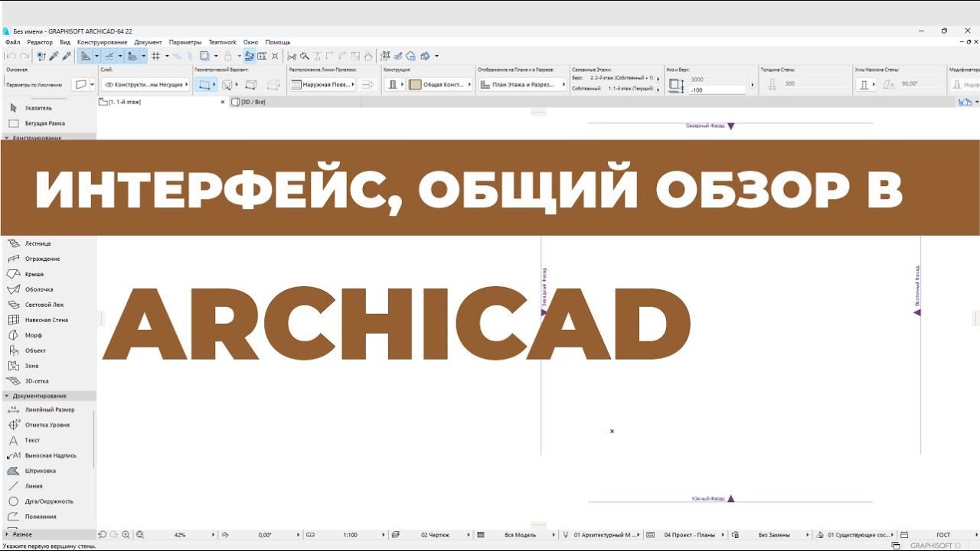The image size is (980, 551).
Task: Click the Без Замены overrides button
Action: [x=773, y=535]
